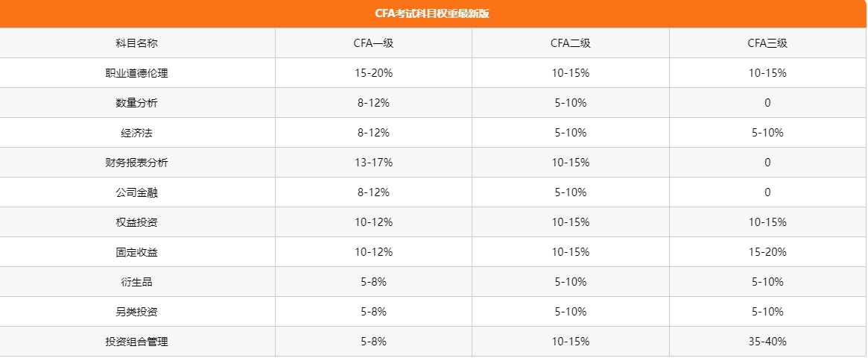Select the CFA三级 "0" cell for 数量分析
This screenshot has height=358, width=868.
767,103
